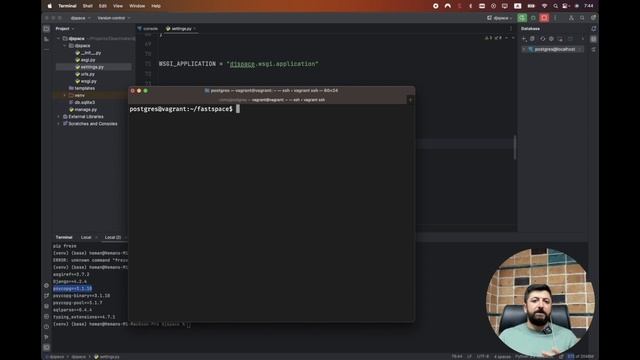Viewport: 640px width, 360px height.
Task: Click the postgres@vagrant terminal prompt area
Action: (x=181, y=109)
